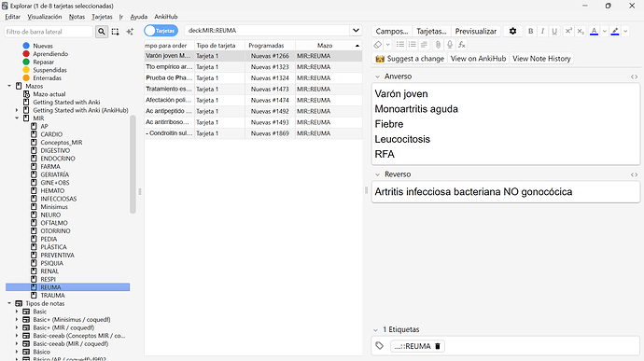Viewport: 644px width, 361px height.
Task: Open highlight color picker dropdown arrow
Action: tap(625, 31)
